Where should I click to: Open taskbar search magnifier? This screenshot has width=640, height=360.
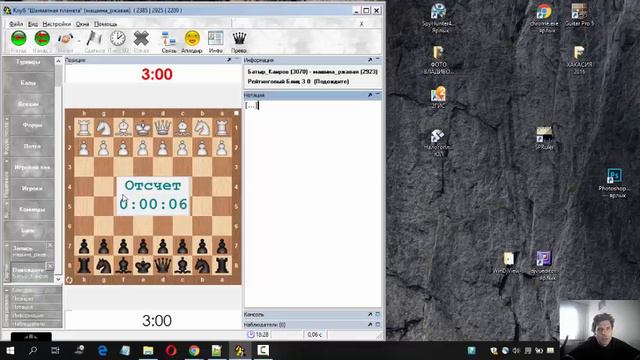(33, 351)
